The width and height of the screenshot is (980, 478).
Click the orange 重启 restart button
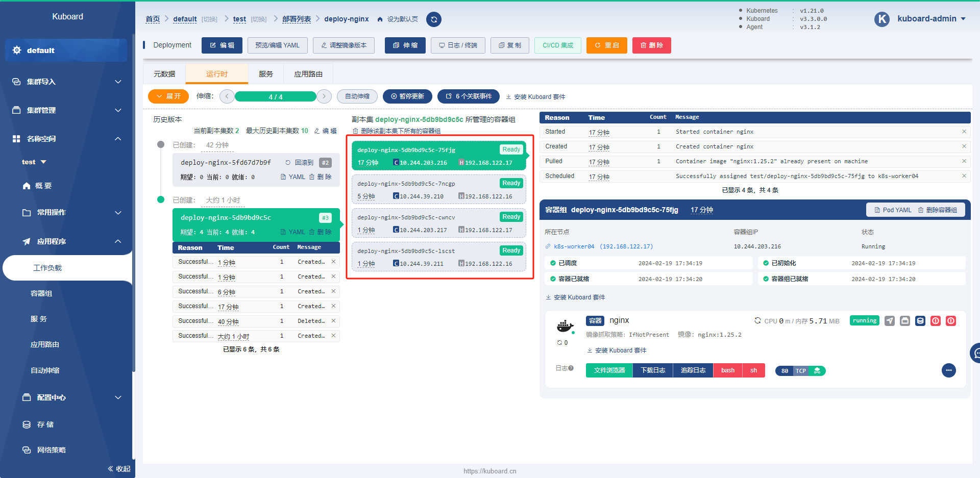607,45
